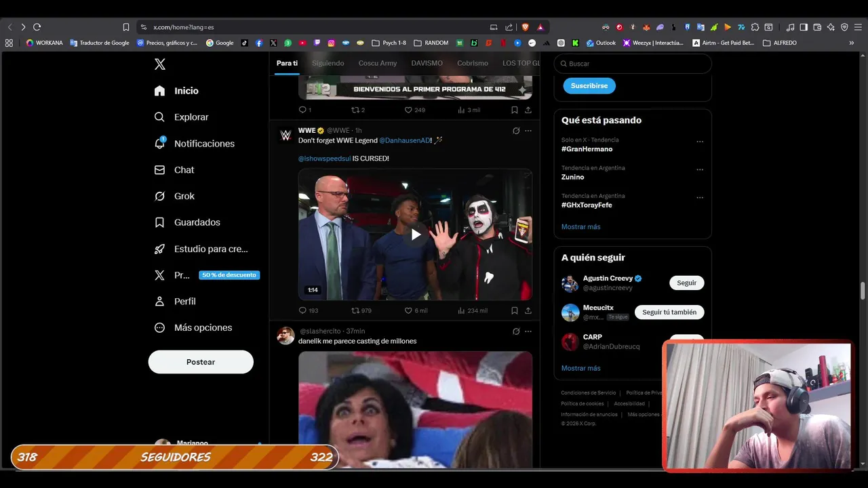
Task: Bookmark the 412 program post
Action: [x=515, y=110]
